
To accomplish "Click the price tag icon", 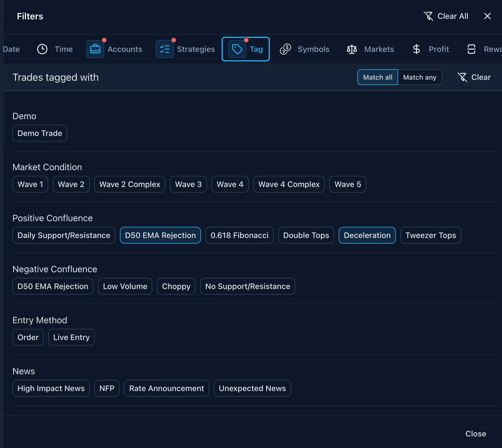I will tap(237, 49).
